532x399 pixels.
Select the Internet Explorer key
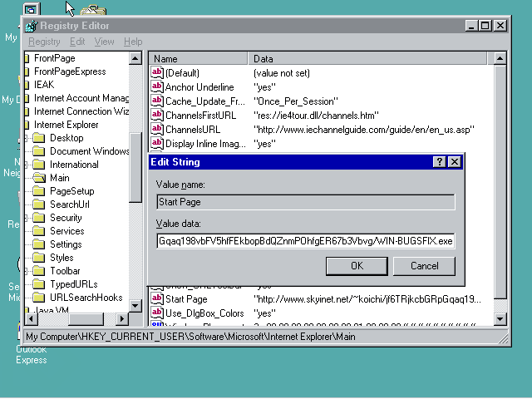pos(66,125)
